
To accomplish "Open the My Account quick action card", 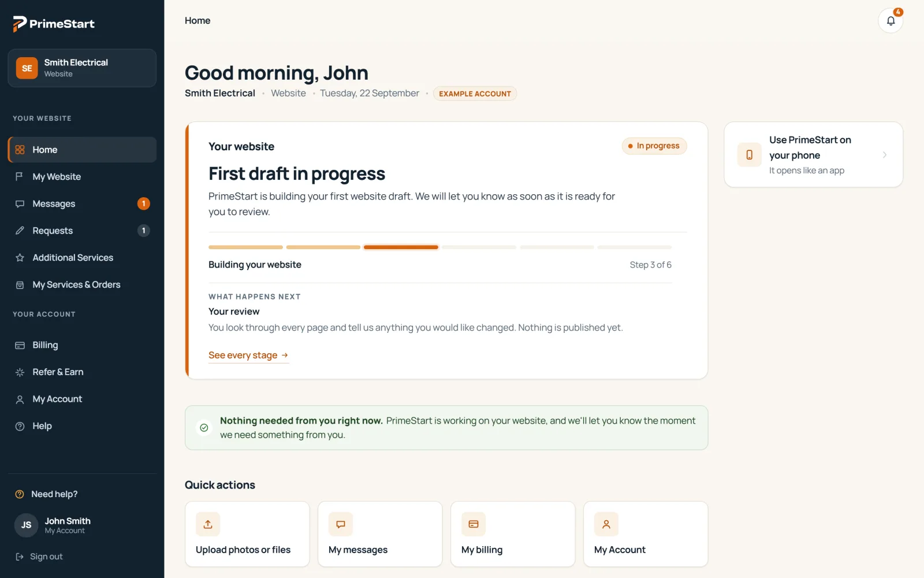I will (x=646, y=534).
